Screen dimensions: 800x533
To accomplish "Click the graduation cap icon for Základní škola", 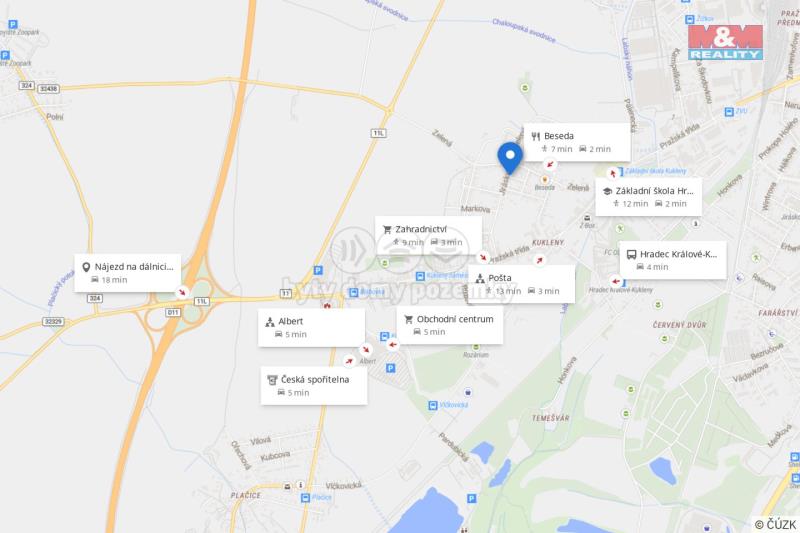I will pos(607,191).
